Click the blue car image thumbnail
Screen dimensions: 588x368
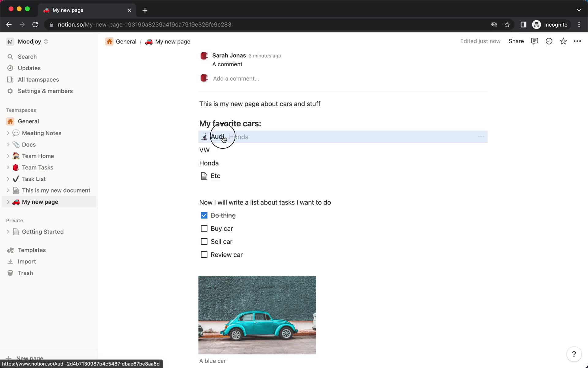click(257, 315)
